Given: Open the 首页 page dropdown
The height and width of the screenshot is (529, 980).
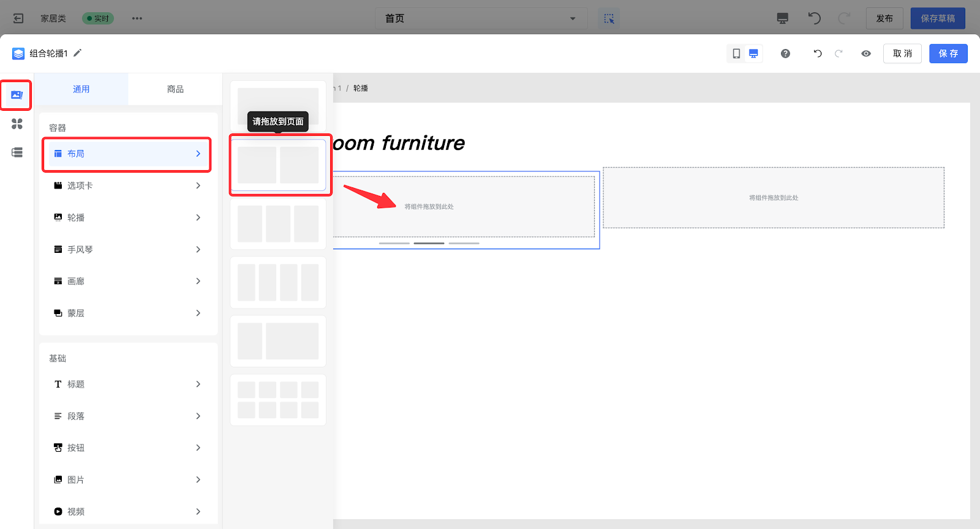Looking at the screenshot, I should (481, 18).
